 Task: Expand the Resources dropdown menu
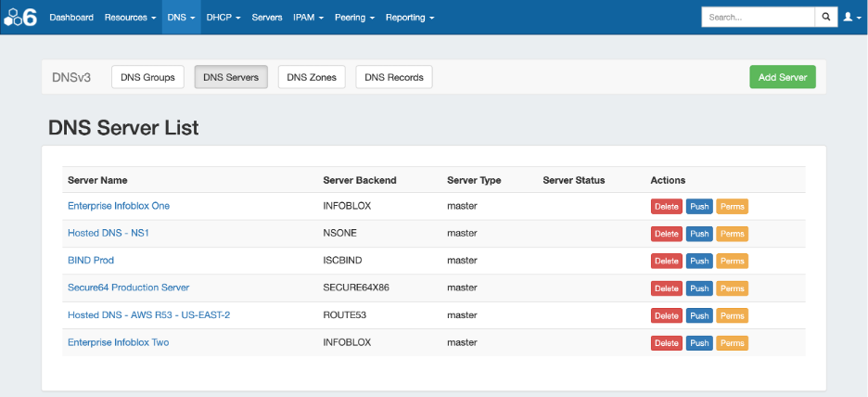click(131, 17)
